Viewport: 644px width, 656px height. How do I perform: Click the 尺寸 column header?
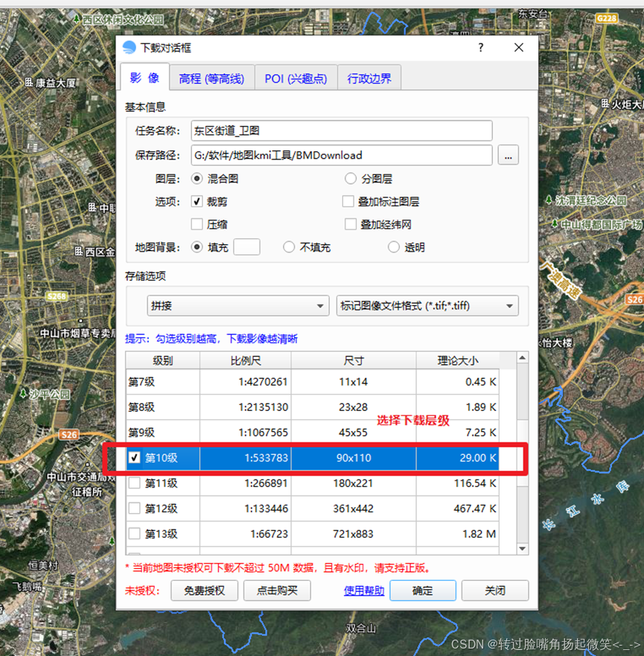coord(354,360)
